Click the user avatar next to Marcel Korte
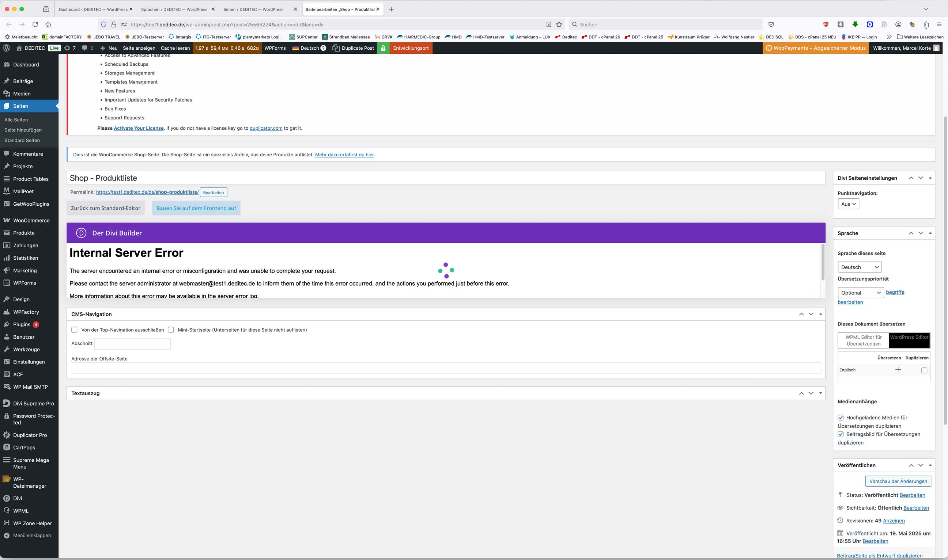 [936, 48]
